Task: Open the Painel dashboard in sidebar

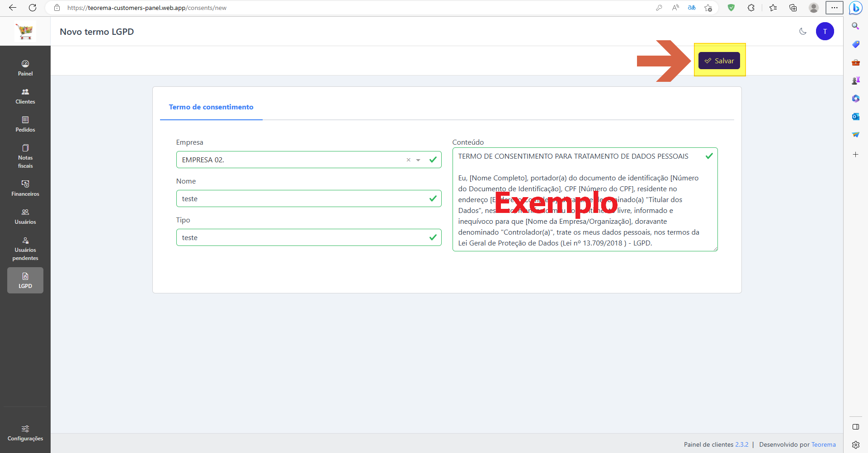Action: [25, 68]
